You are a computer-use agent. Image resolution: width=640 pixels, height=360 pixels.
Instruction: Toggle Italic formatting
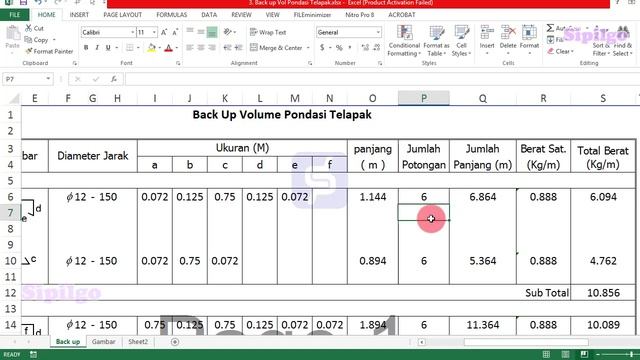click(97, 48)
